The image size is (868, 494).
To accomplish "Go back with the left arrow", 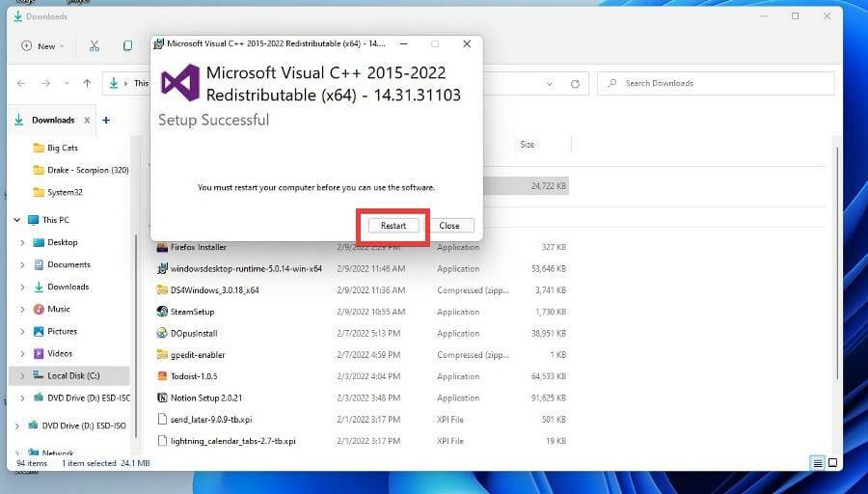I will 21,83.
